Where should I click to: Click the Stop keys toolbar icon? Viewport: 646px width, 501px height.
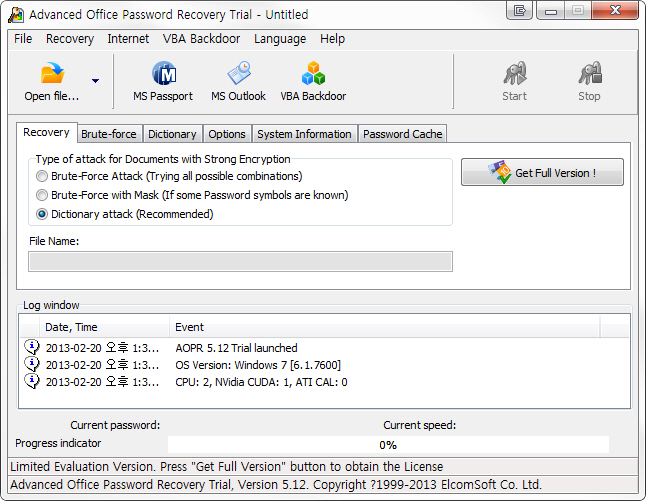coord(590,73)
